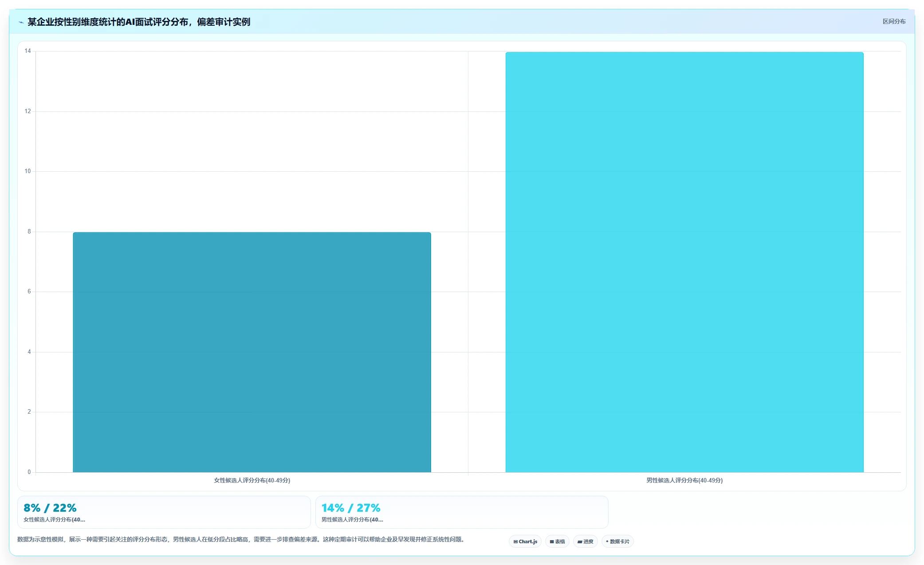Click the y-axis value 0
The width and height of the screenshot is (924, 565).
[29, 472]
